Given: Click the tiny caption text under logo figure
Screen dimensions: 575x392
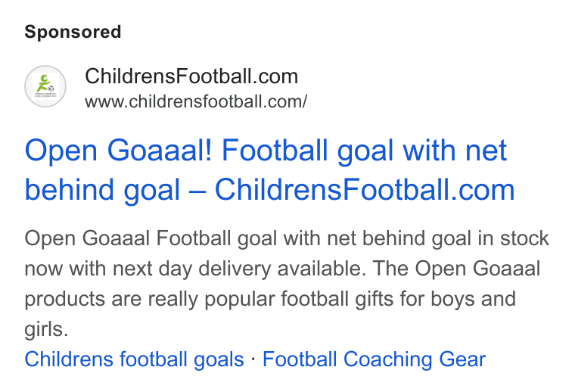Looking at the screenshot, I should tap(45, 95).
